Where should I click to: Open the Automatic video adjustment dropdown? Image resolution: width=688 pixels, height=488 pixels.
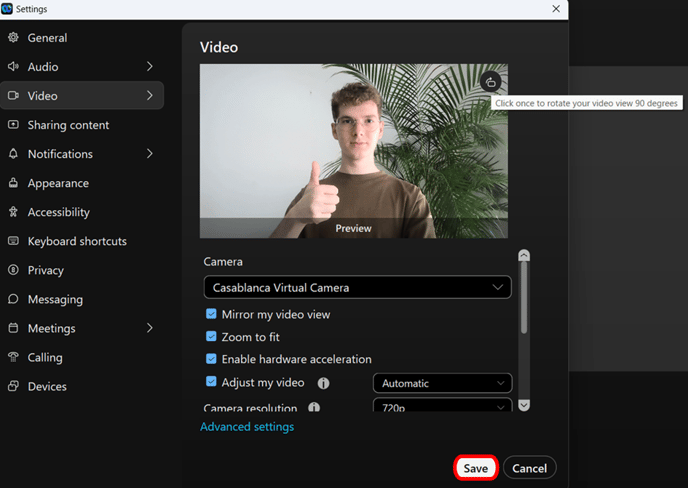coord(442,383)
